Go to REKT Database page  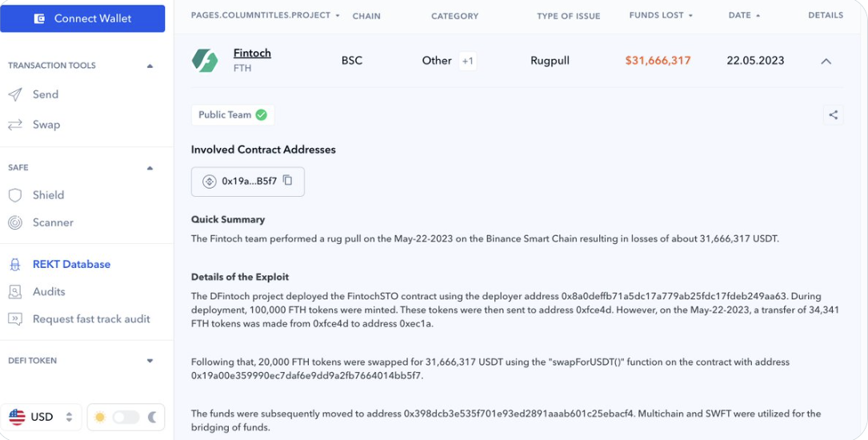[x=71, y=265]
